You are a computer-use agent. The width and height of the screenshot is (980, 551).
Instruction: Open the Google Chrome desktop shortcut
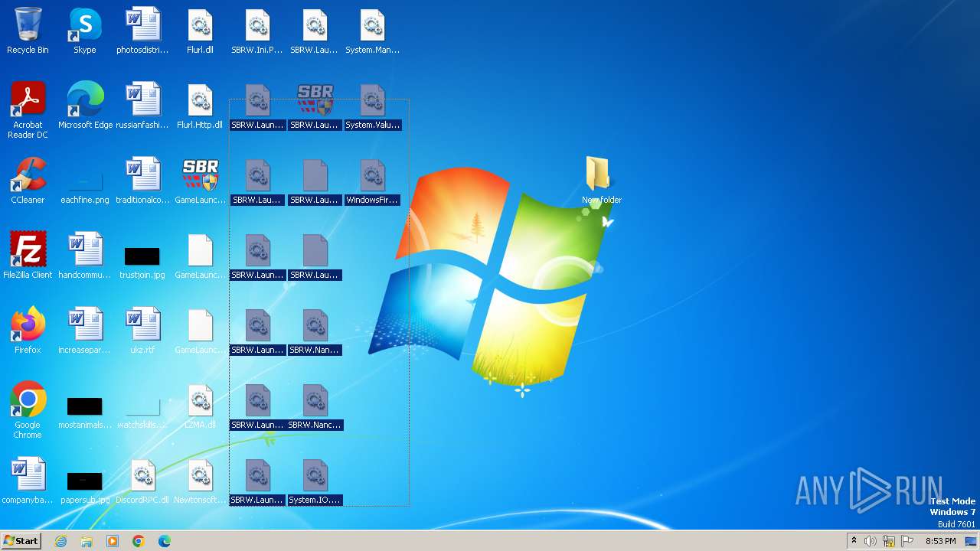[x=28, y=411]
